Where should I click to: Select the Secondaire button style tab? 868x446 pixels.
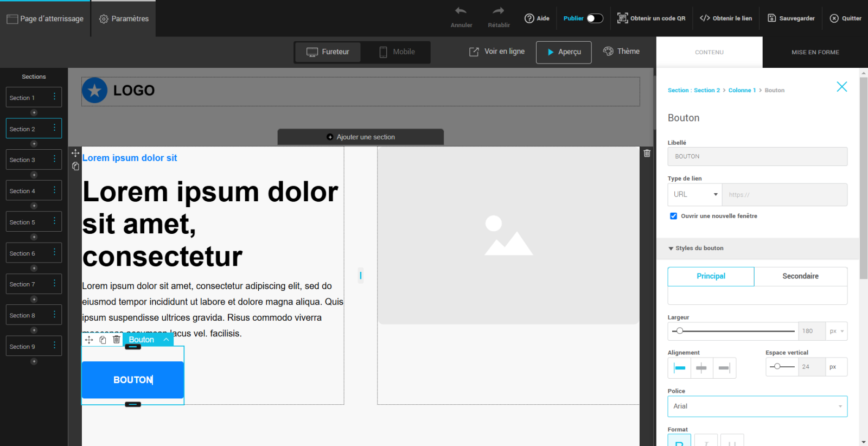tap(800, 276)
